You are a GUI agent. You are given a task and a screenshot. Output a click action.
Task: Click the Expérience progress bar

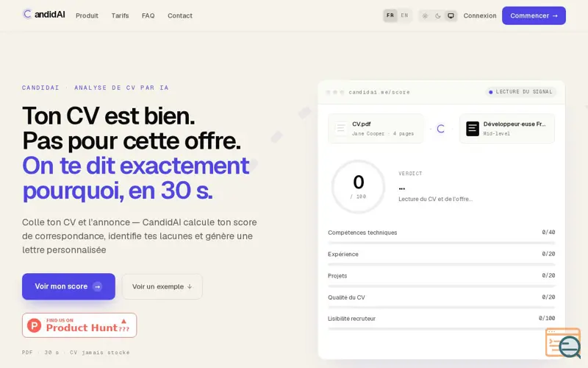point(442,264)
